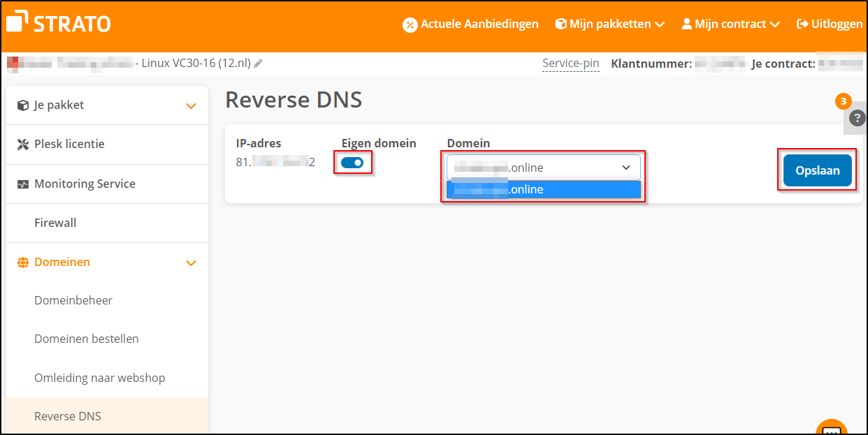Click the Je contract label
The width and height of the screenshot is (868, 435).
[x=783, y=64]
